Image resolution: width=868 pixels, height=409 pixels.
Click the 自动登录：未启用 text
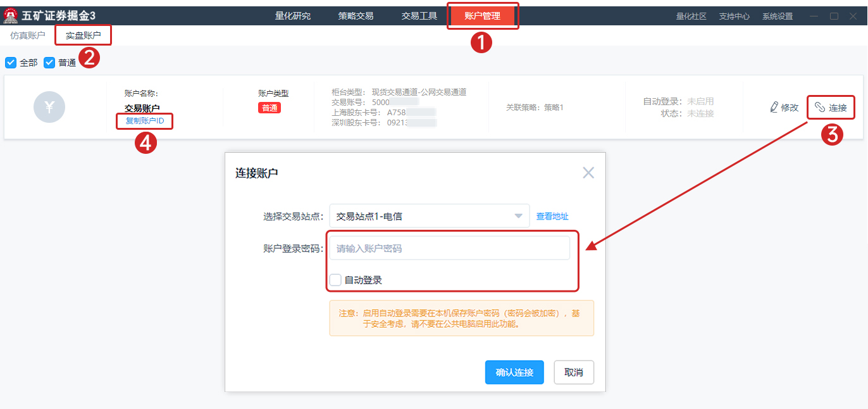click(678, 101)
